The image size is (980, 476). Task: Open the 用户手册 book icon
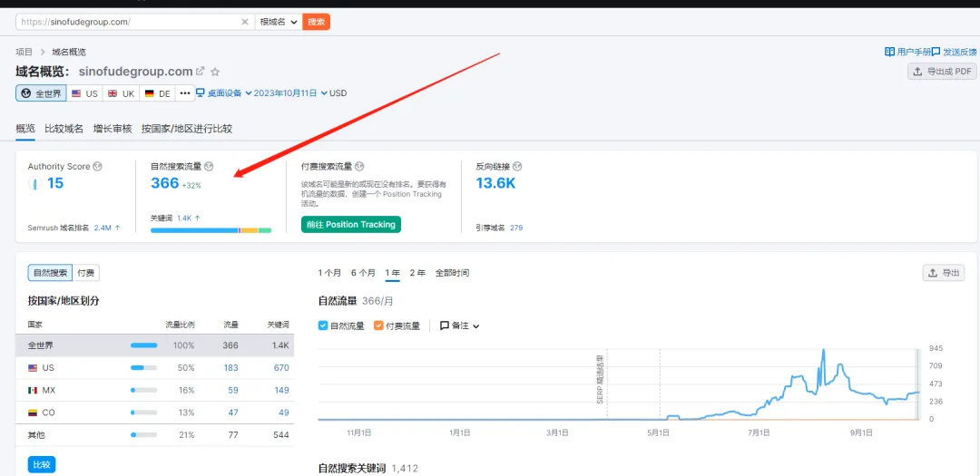[x=889, y=52]
